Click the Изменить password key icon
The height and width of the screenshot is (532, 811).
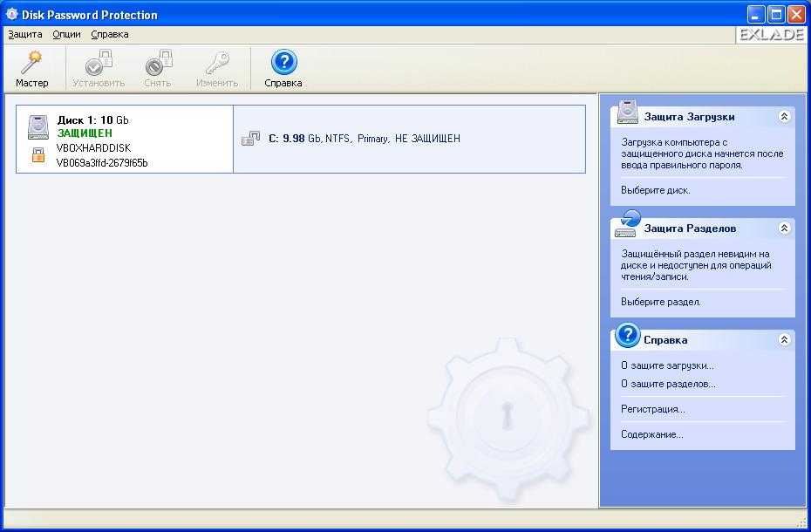pyautogui.click(x=217, y=63)
